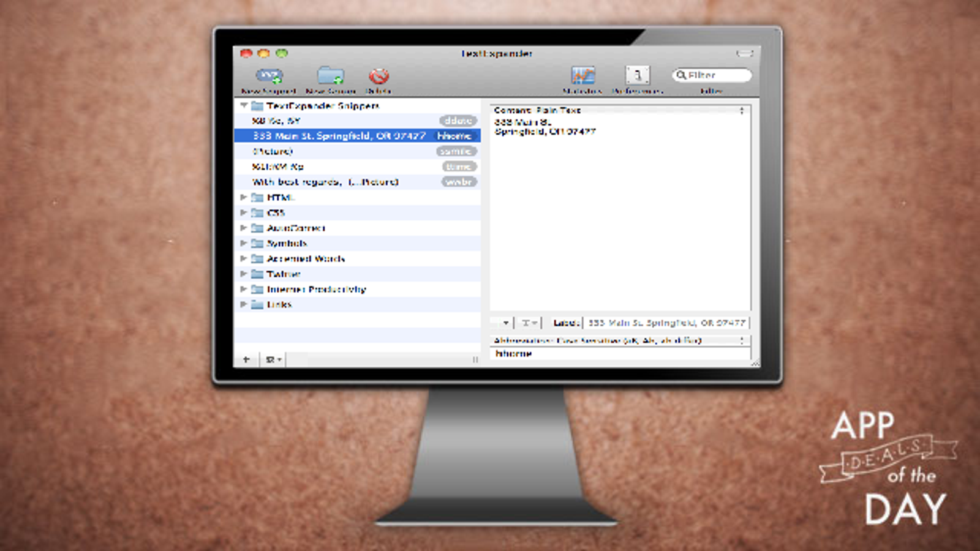Open the Abbreviation Case Sensitive dropdown
Viewport: 980px width, 551px height.
click(620, 340)
